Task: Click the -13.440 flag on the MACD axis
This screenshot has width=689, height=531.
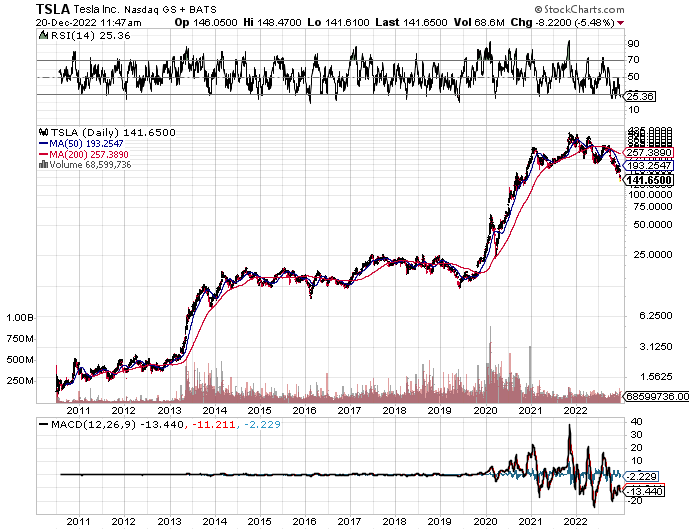Action: 644,491
